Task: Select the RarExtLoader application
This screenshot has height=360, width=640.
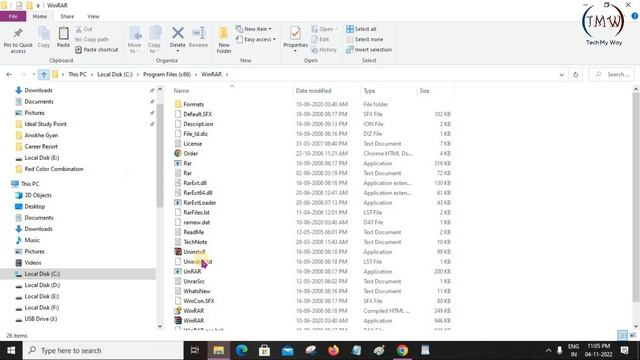Action: (x=200, y=202)
